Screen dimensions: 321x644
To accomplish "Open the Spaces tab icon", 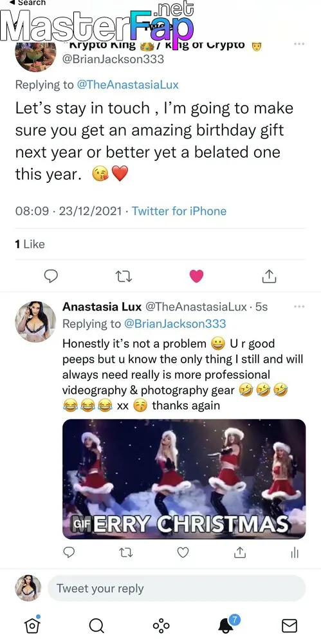I will point(161,626).
